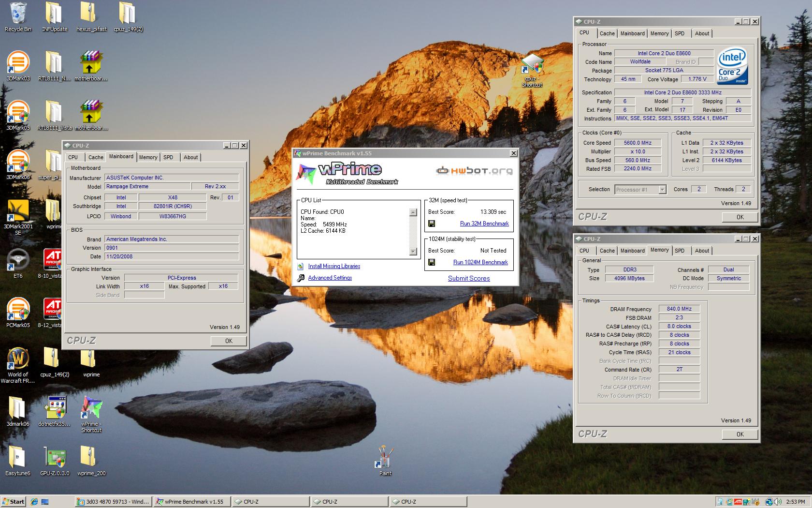The height and width of the screenshot is (508, 812).
Task: Select Memory tab in top-right CPU-Z window
Action: tap(659, 33)
